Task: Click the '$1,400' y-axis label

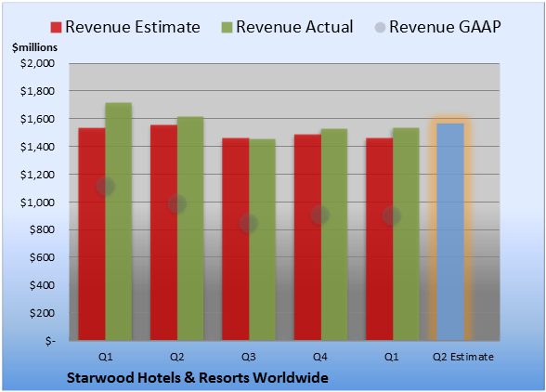Action: coord(37,147)
